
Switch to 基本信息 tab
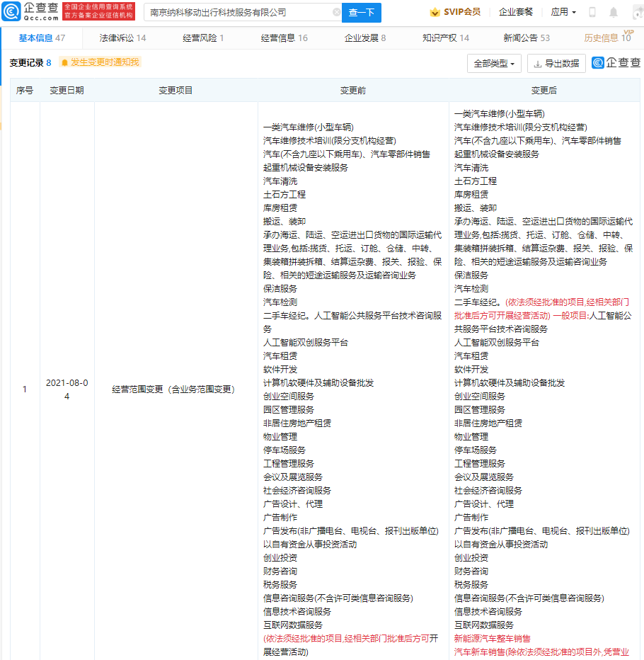click(x=42, y=38)
